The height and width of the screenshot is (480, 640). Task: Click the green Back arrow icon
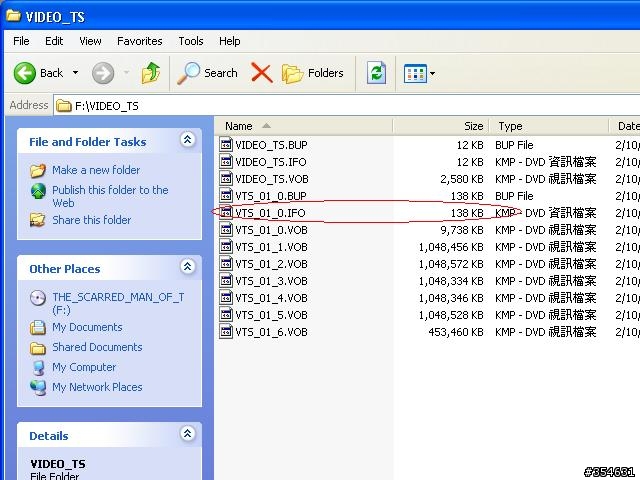24,73
